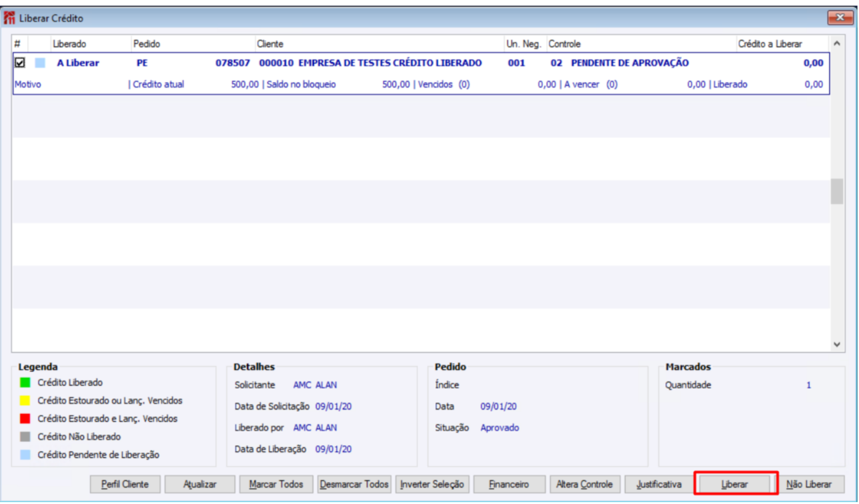Click Situação value Aprovado

500,427
